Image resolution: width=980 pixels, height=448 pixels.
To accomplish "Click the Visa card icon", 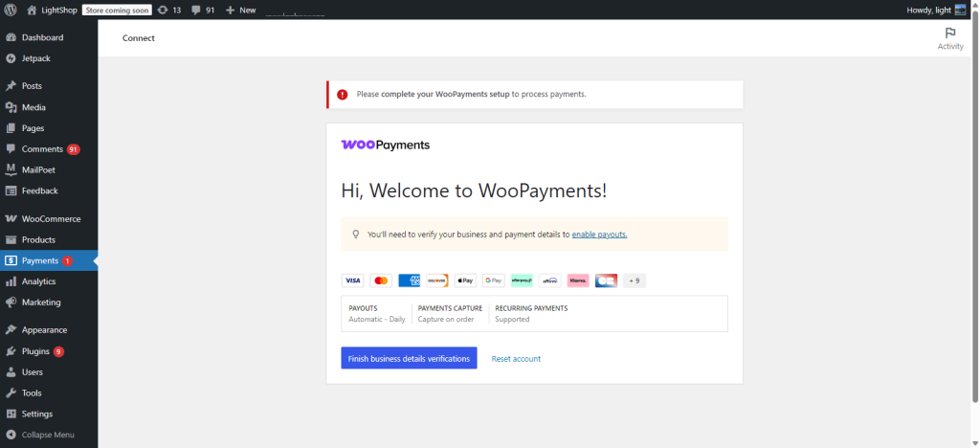I will click(x=352, y=280).
